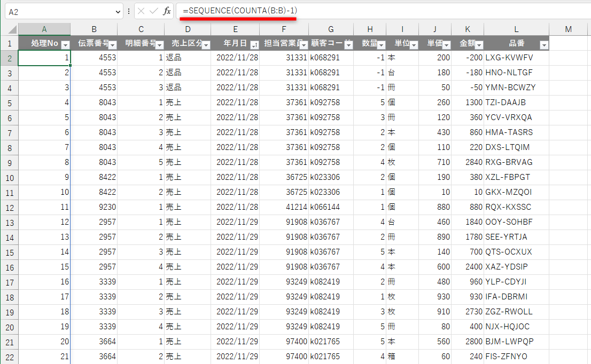Select the entire column E header
Screen dimensions: 591x364
click(235, 29)
